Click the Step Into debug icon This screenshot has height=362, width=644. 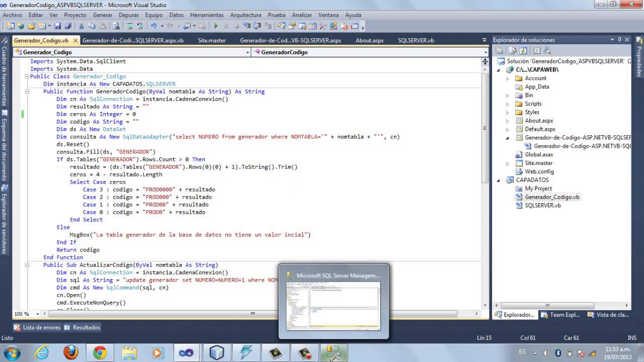point(246,26)
